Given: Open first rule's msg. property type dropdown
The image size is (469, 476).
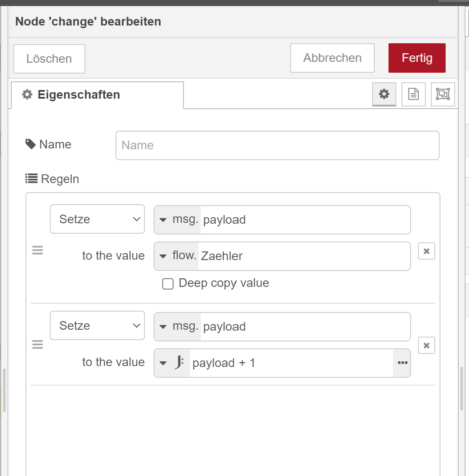Looking at the screenshot, I should (177, 219).
